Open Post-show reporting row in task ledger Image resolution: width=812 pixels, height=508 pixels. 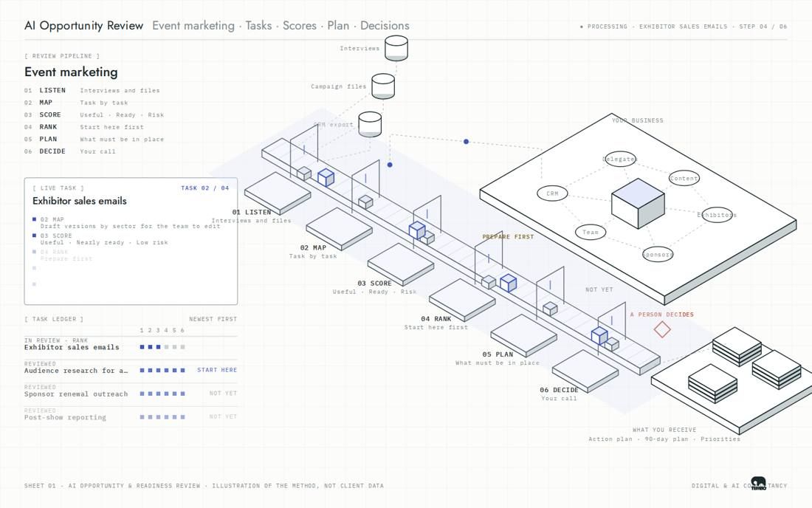click(131, 414)
